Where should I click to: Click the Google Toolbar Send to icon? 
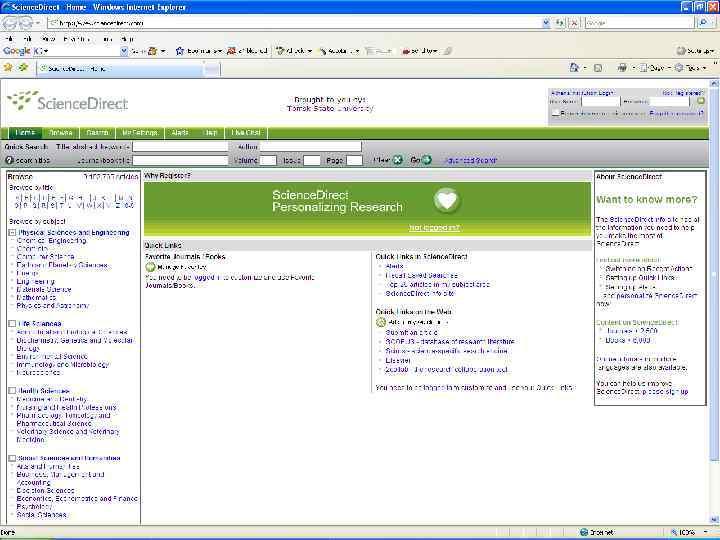coord(405,51)
